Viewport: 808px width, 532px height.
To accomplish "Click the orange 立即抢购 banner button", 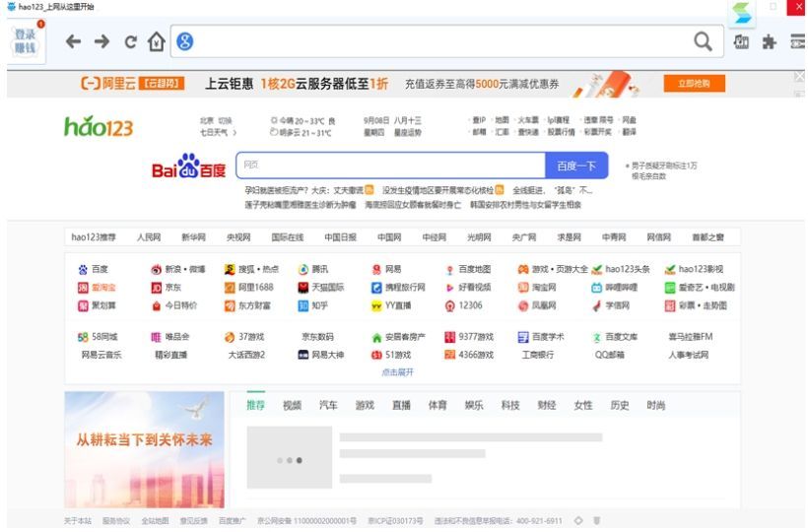I will 694,84.
